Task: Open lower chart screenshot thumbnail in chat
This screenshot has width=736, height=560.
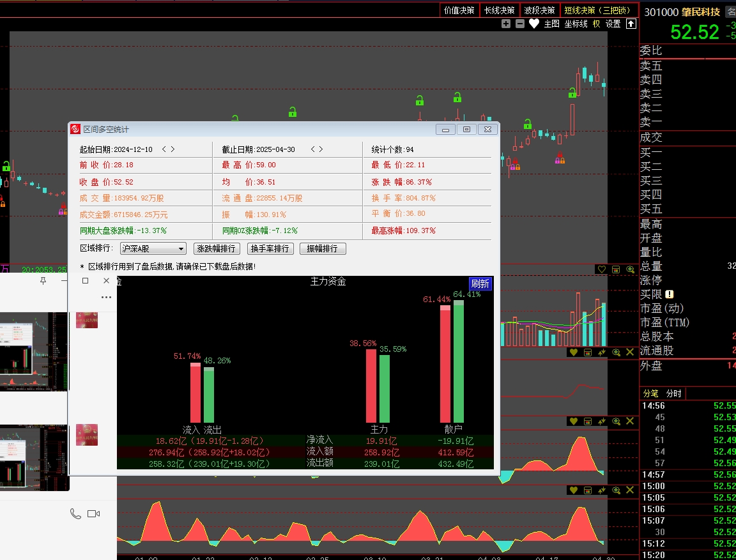Action: click(x=34, y=458)
